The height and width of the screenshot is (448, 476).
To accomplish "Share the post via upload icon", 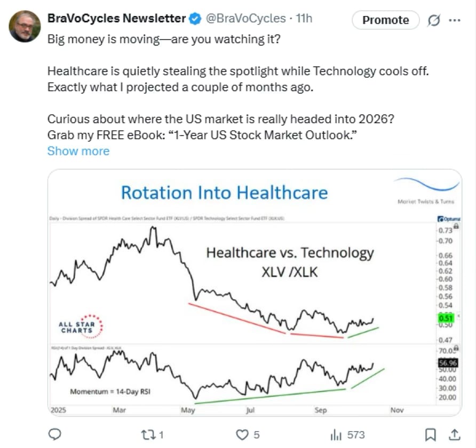I will point(455,434).
